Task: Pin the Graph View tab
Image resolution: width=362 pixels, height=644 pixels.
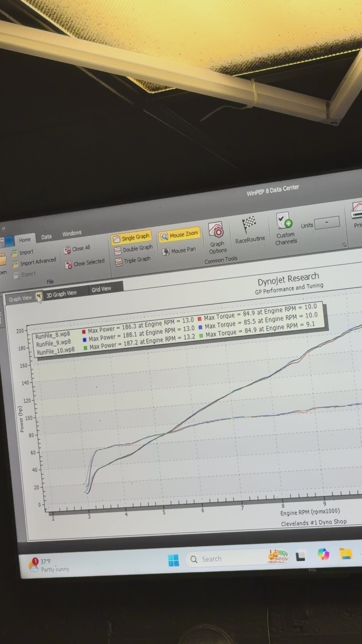Action: point(39,296)
